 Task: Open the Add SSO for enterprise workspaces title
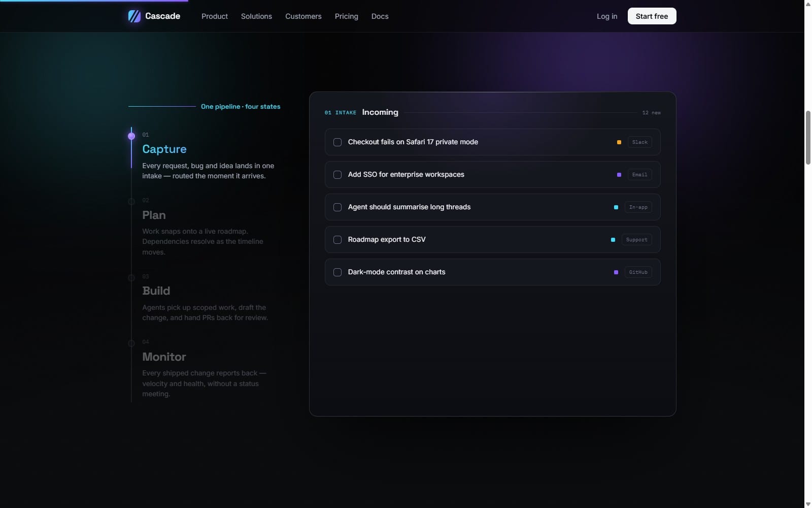tap(406, 175)
